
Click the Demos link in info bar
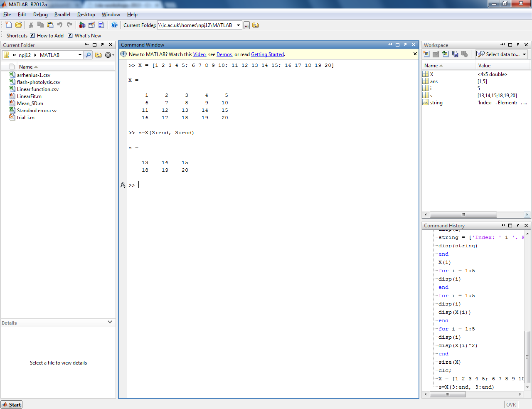coord(224,54)
